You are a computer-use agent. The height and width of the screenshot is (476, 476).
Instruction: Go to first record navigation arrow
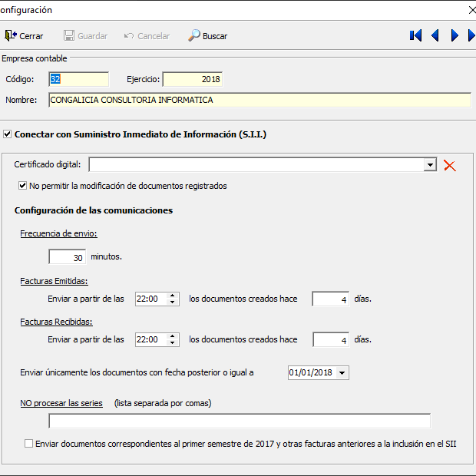415,35
